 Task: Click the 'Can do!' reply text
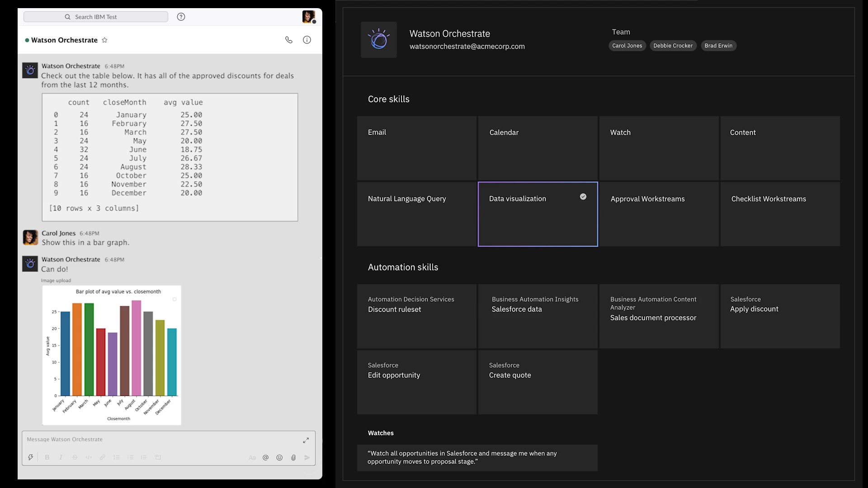pos(55,269)
